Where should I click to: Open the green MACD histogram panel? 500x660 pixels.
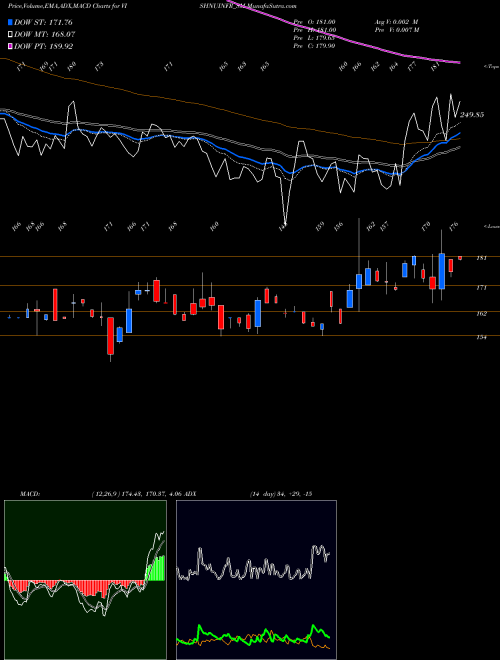[85, 580]
